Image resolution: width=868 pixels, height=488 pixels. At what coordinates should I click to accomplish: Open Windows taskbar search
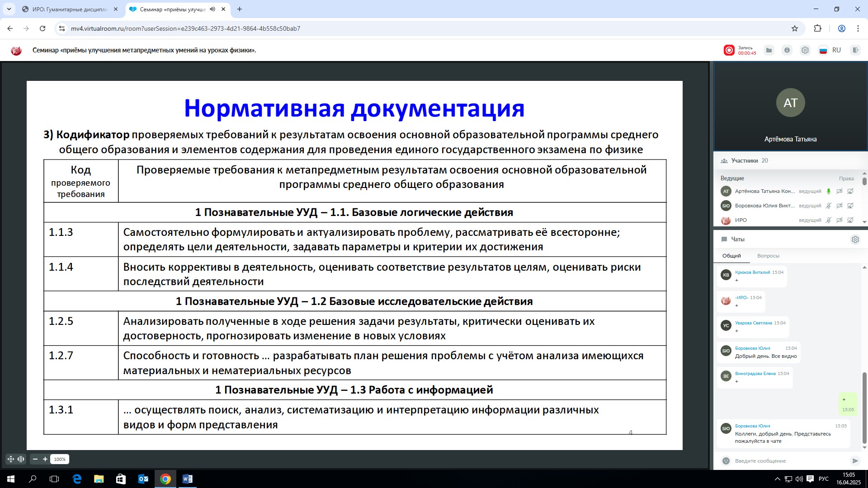tap(33, 479)
